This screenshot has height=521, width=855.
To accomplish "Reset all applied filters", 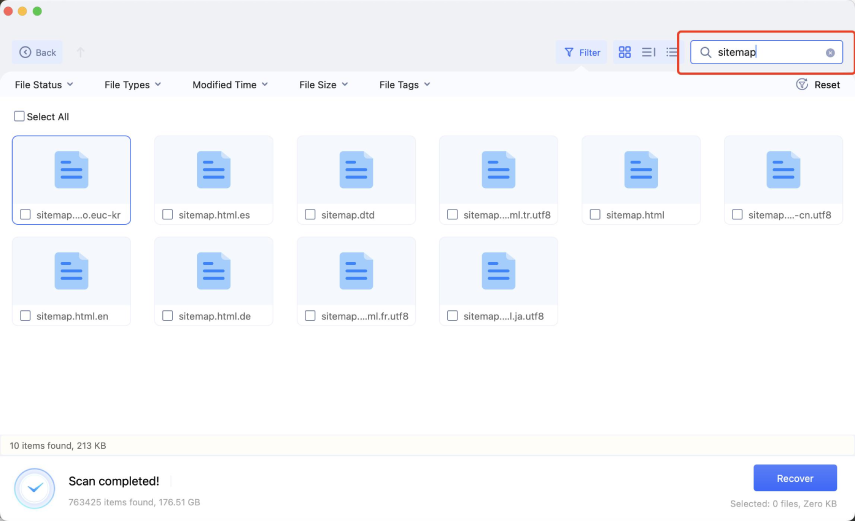I will coord(817,85).
